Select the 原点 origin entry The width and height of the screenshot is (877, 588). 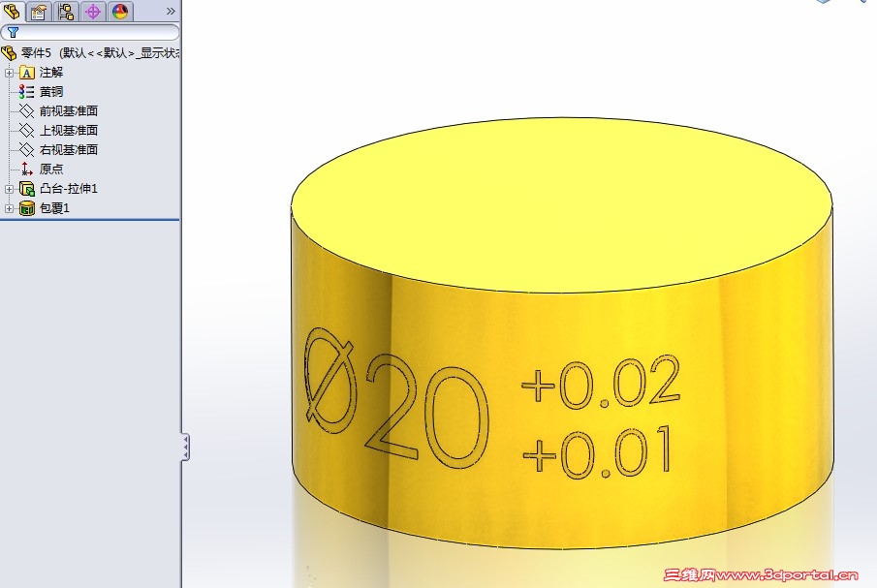pos(51,169)
